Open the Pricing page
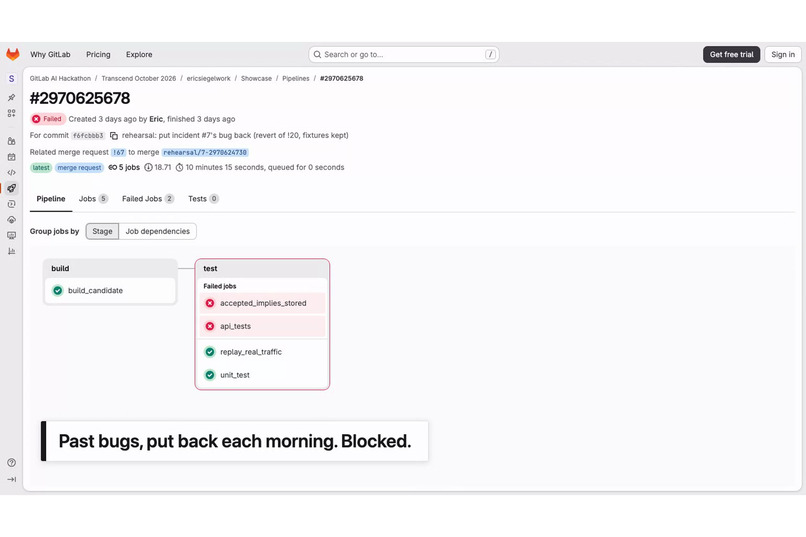Screen dimensions: 806x537 pos(98,54)
